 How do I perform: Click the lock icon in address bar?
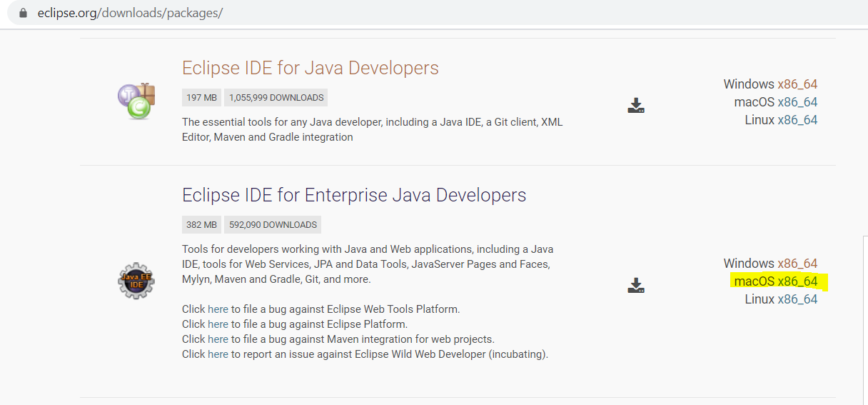coord(24,13)
